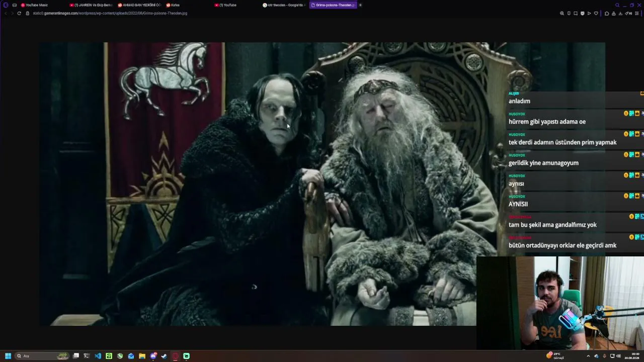Screen dimensions: 644x362
Task: Open the Opera AI toolbar button
Action: pos(628,13)
